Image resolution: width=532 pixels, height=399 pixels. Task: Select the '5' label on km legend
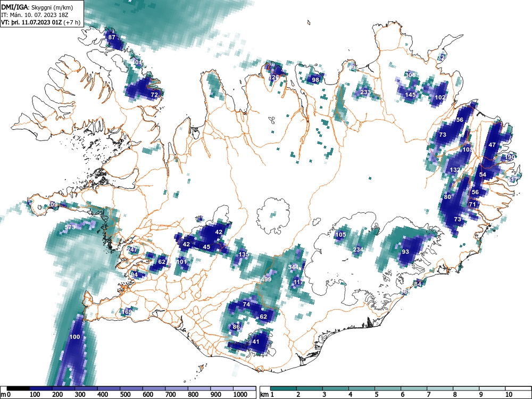coord(376,395)
